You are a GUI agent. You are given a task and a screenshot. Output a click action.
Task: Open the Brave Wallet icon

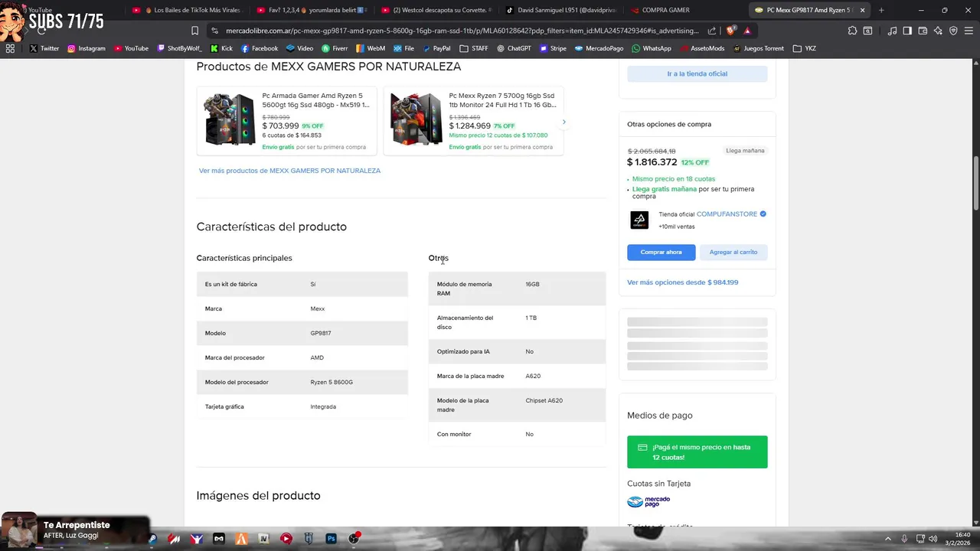[923, 31]
